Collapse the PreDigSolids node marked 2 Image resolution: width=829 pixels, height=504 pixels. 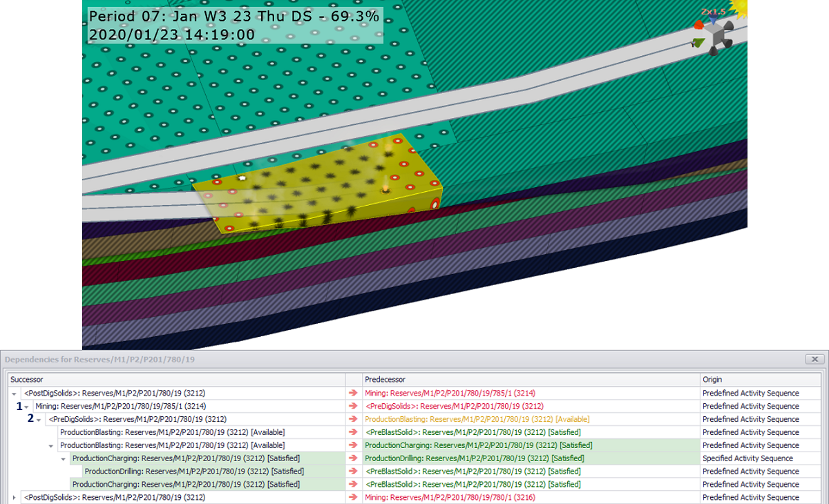[x=39, y=420]
